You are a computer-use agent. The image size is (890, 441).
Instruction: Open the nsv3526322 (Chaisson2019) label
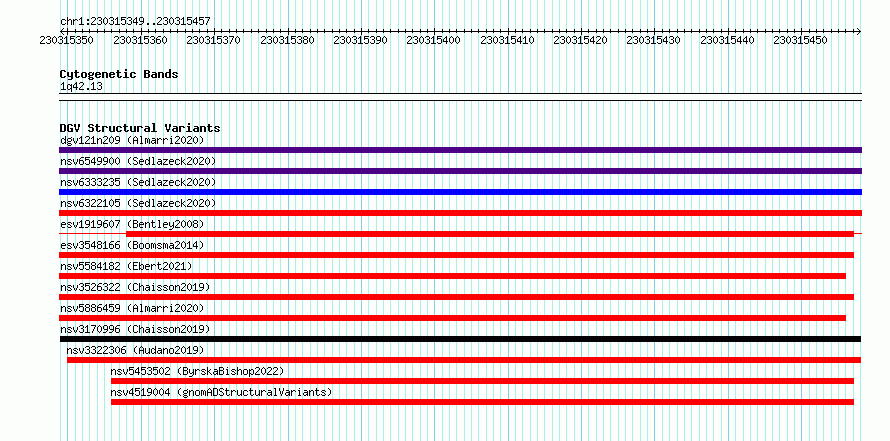(x=135, y=287)
